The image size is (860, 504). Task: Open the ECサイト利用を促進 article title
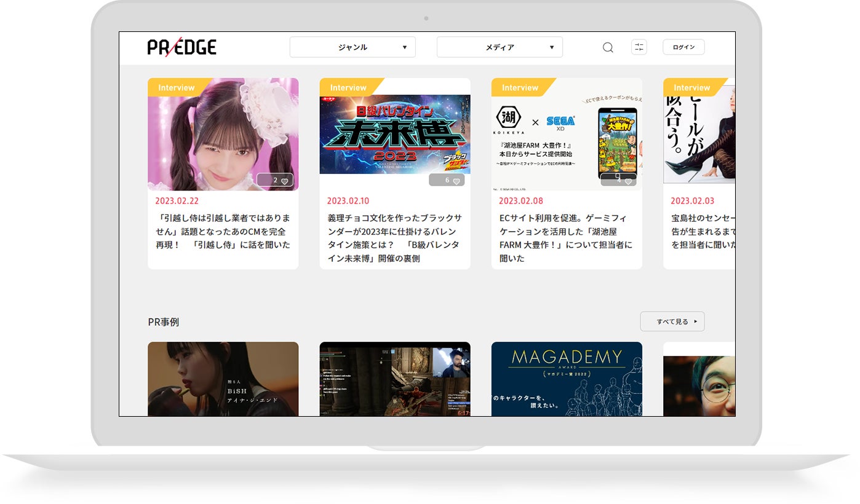click(x=567, y=238)
